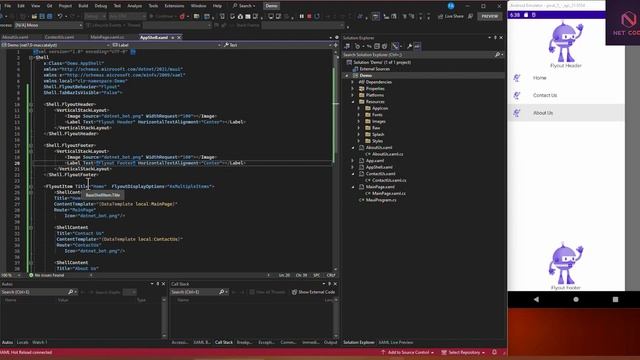Image resolution: width=640 pixels, height=360 pixels.
Task: Click the Solution Explorer search magnifier icon
Action: (497, 54)
